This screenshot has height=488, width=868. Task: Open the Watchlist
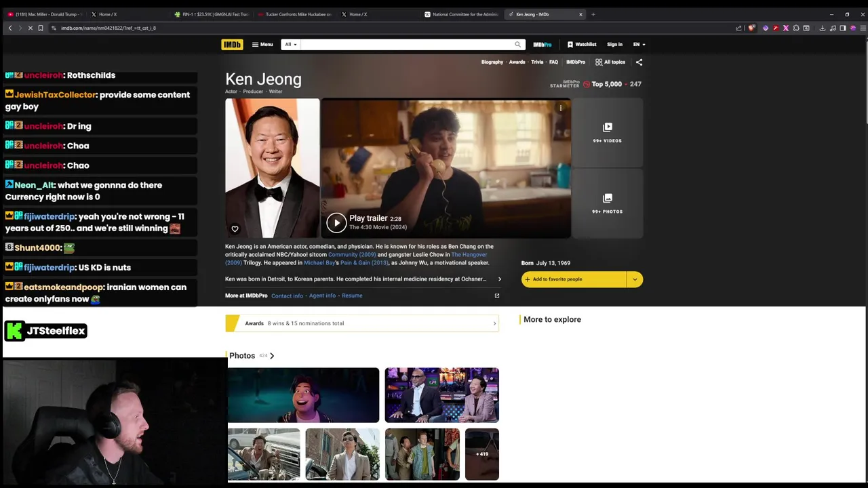tap(582, 45)
